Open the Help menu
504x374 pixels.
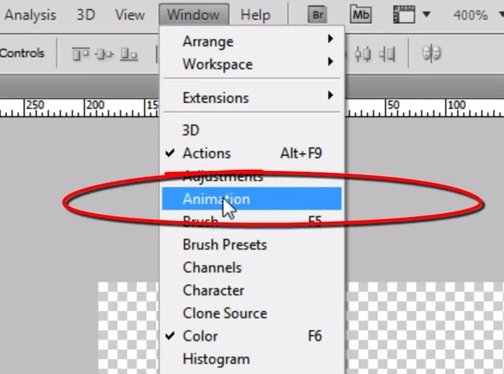click(255, 15)
